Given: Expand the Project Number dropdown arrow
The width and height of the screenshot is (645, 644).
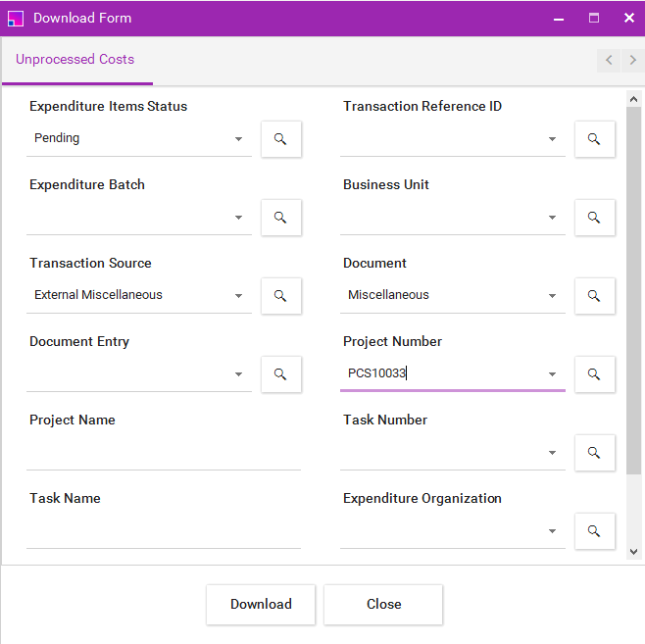Looking at the screenshot, I should (x=553, y=374).
